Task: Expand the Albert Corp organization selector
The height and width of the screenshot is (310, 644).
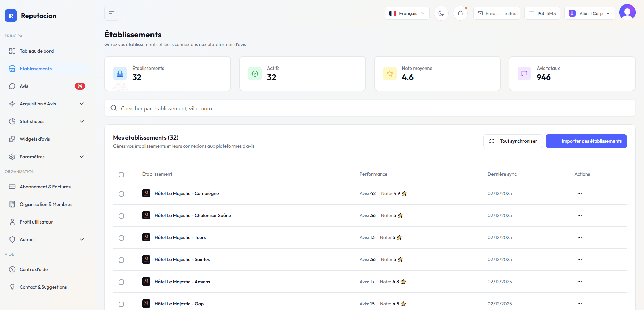Action: pos(589,13)
